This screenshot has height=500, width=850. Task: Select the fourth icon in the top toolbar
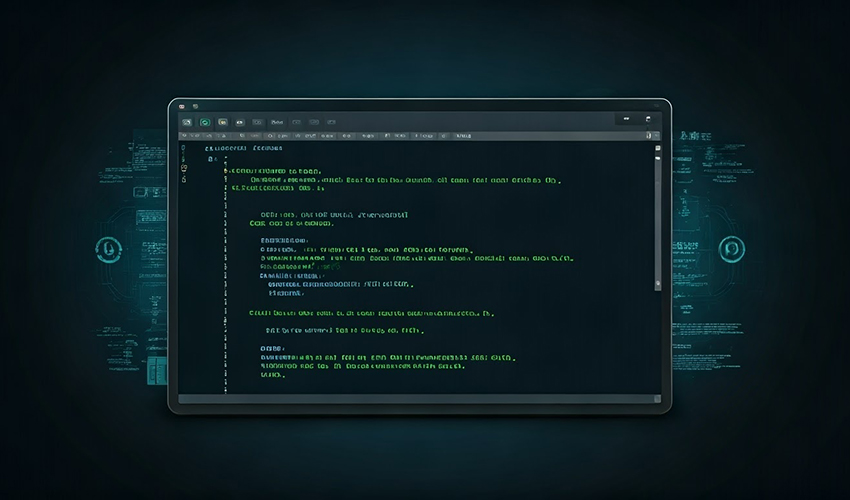coord(240,121)
